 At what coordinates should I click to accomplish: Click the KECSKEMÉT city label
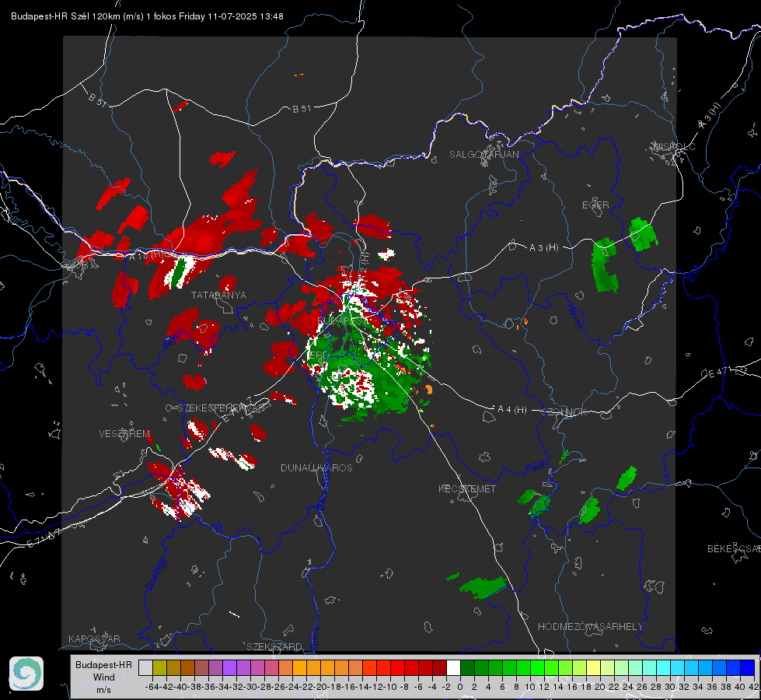point(467,488)
